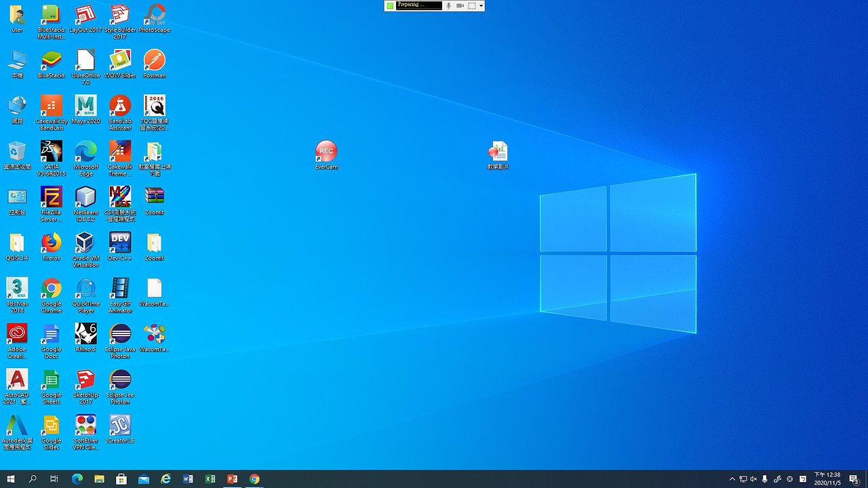The width and height of the screenshot is (868, 488).
Task: Open Mail app from the taskbar
Action: point(144,479)
